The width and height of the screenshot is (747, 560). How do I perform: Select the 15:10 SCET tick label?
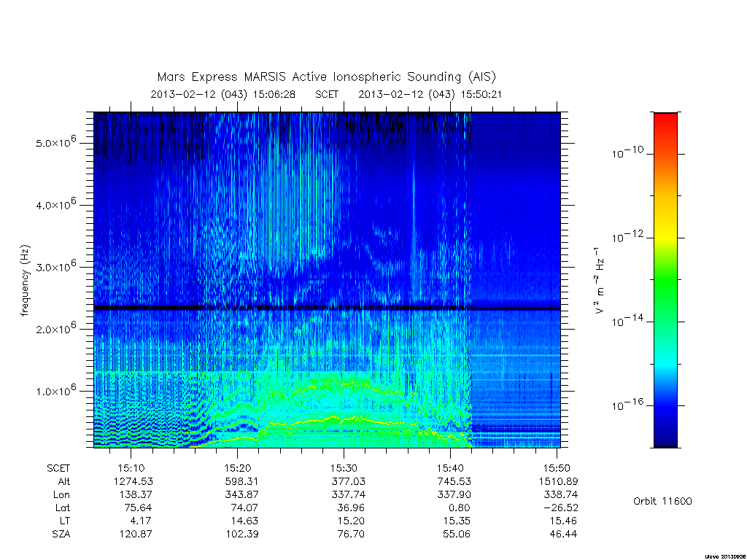pos(131,468)
